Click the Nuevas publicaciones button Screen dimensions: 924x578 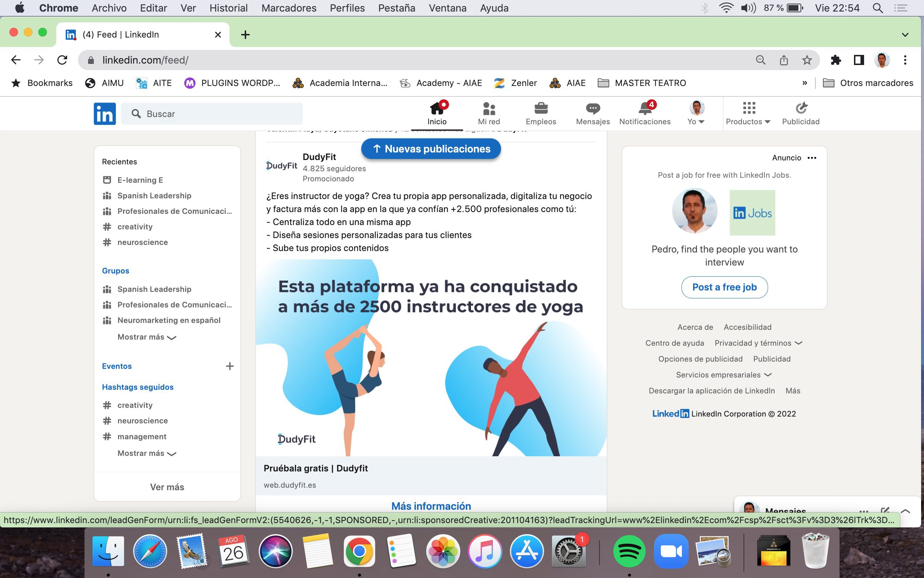click(431, 149)
